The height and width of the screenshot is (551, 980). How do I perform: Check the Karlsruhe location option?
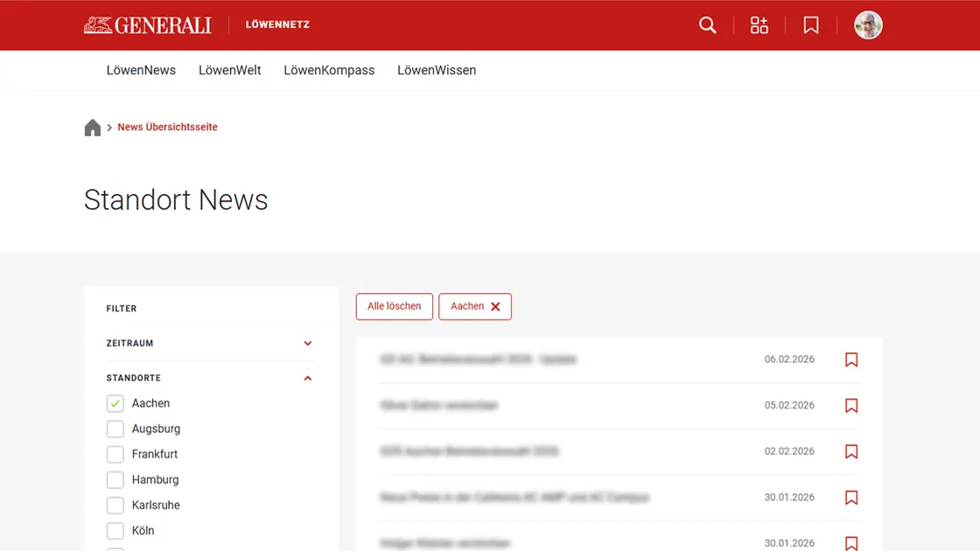tap(115, 505)
